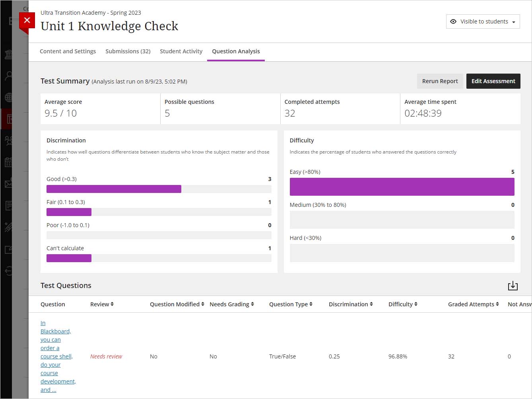Sort questions by Discrimination column
This screenshot has height=399, width=532.
pyautogui.click(x=350, y=304)
